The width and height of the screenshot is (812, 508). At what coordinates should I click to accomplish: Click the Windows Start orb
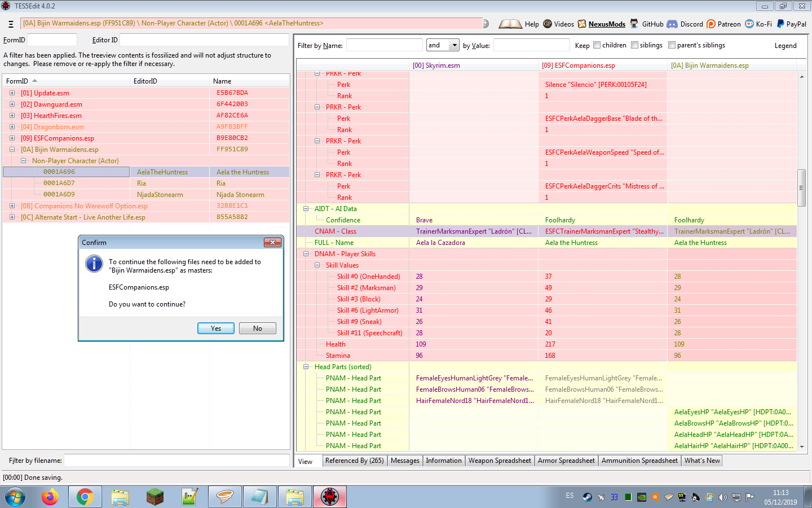16,497
